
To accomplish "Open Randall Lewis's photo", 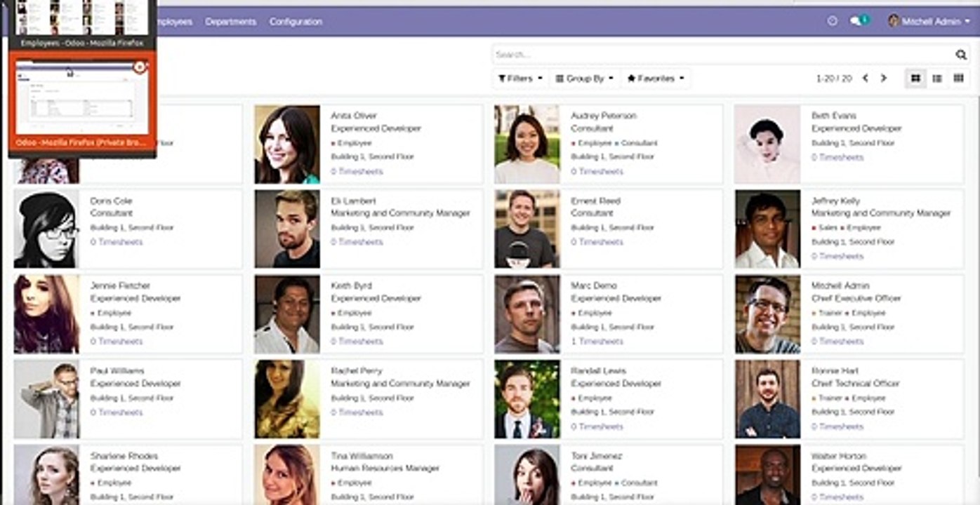I will 527,400.
